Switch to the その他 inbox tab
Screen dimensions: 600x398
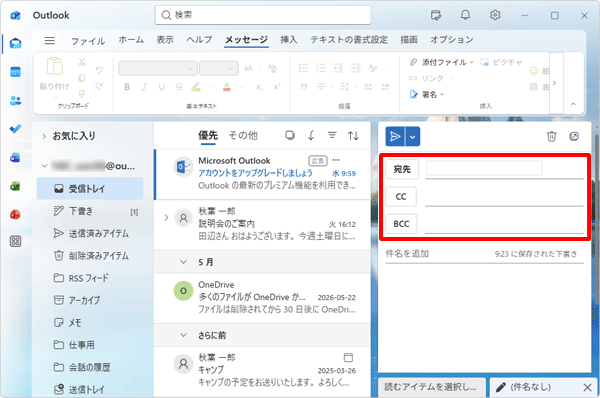click(243, 135)
